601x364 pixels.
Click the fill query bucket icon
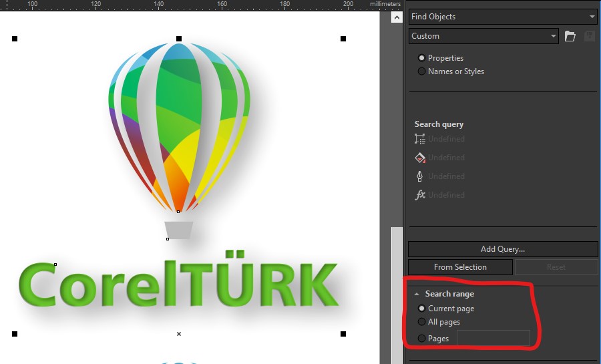pyautogui.click(x=420, y=158)
